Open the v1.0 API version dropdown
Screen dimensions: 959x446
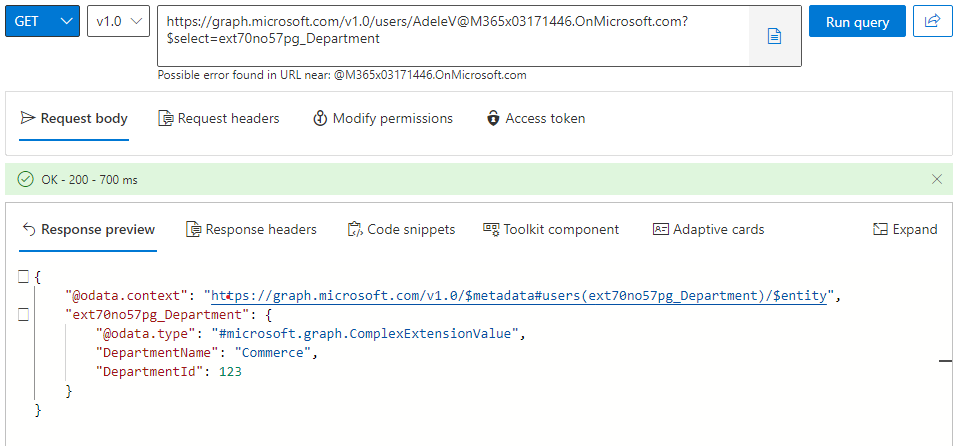119,21
